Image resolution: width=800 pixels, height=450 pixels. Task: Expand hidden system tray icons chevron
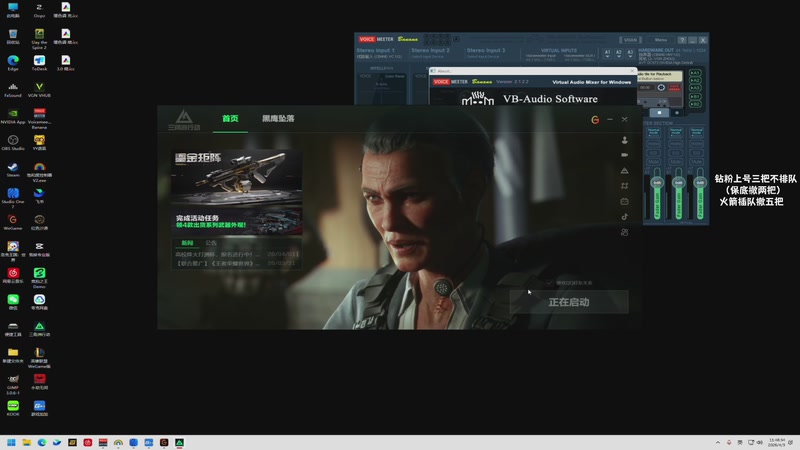pos(717,442)
